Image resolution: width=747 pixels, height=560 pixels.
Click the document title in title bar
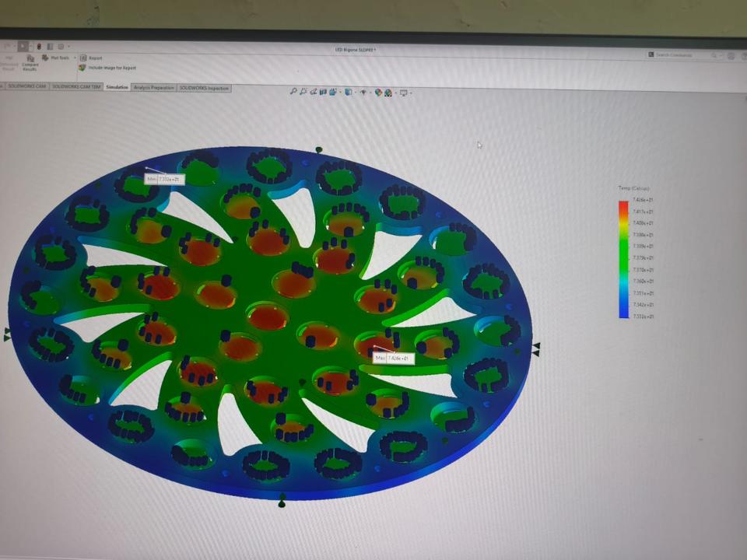[x=356, y=50]
